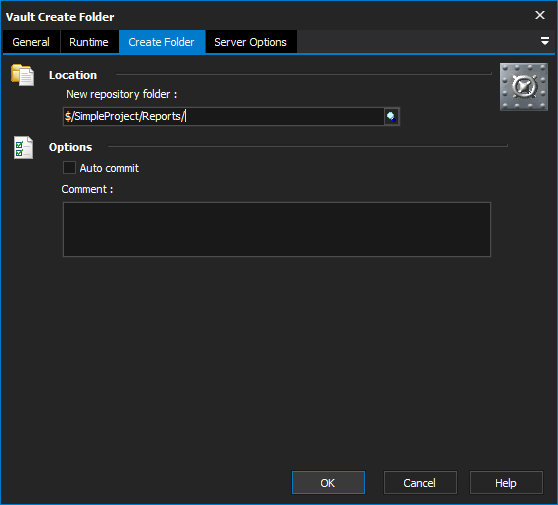Screen dimensions: 558x505
Task: Click the Vault safe logo icon
Action: point(523,87)
